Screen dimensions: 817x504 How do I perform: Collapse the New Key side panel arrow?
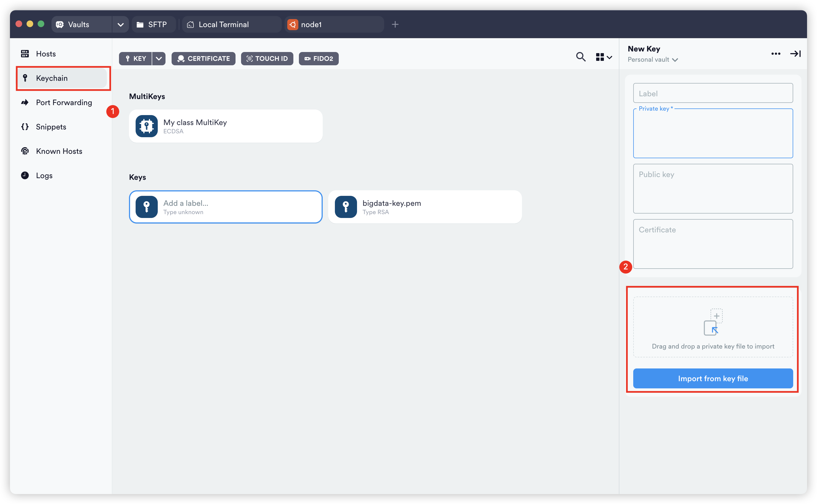pos(795,54)
